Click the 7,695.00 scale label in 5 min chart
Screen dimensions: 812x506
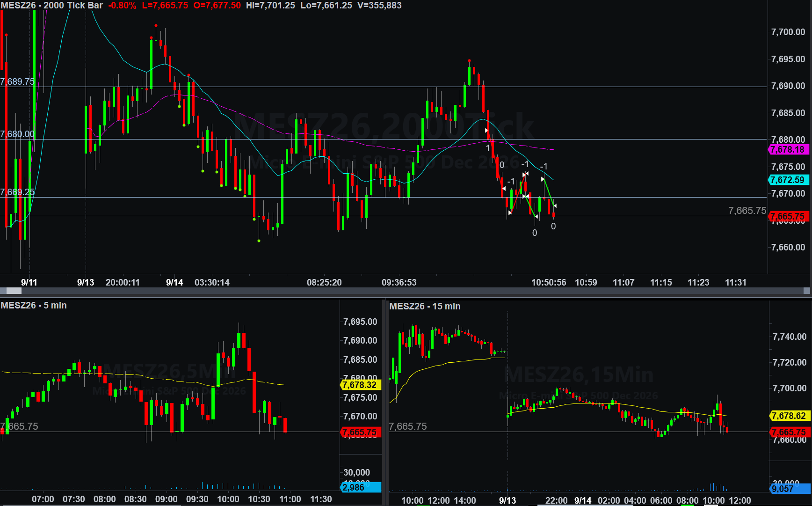click(x=360, y=322)
